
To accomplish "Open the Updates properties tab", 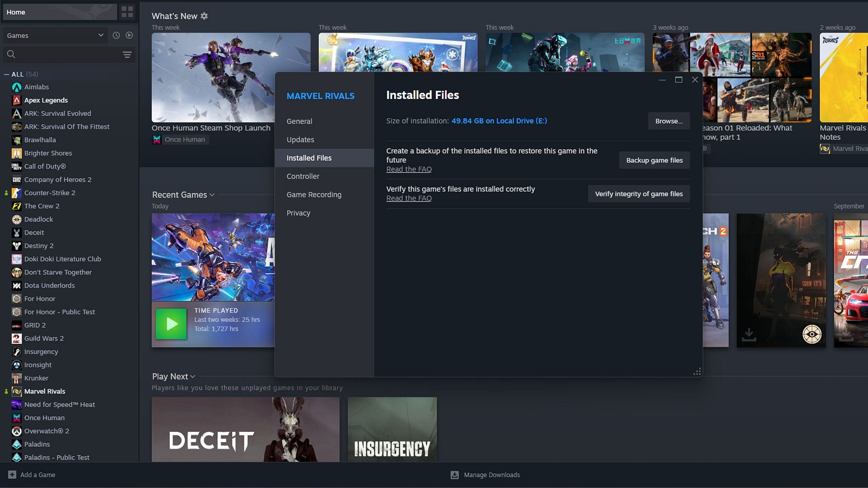I will pos(325,140).
